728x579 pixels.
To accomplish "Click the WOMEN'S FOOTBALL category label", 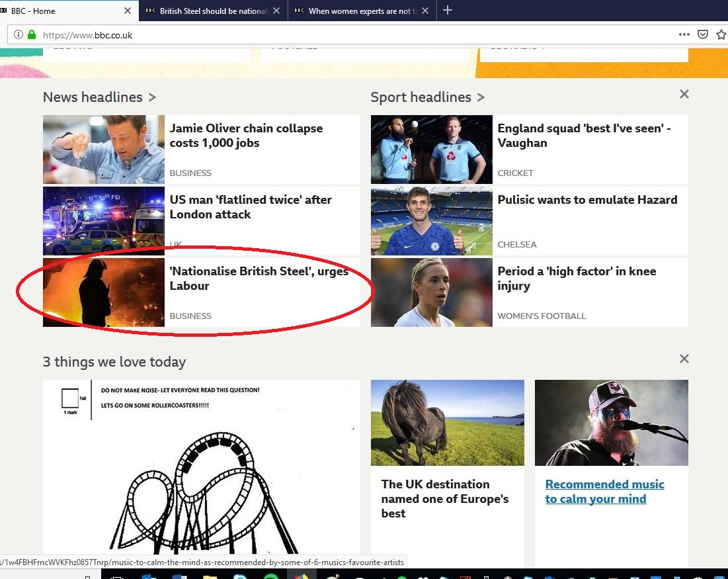I will pyautogui.click(x=542, y=316).
